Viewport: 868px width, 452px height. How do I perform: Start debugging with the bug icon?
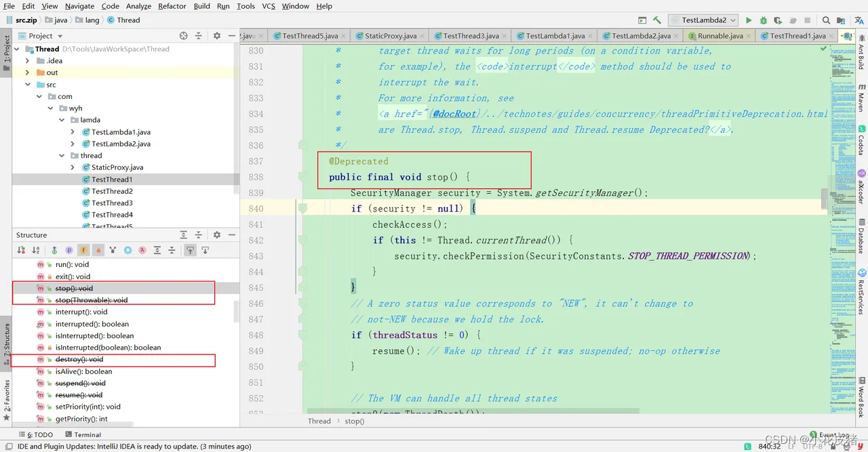click(x=764, y=20)
